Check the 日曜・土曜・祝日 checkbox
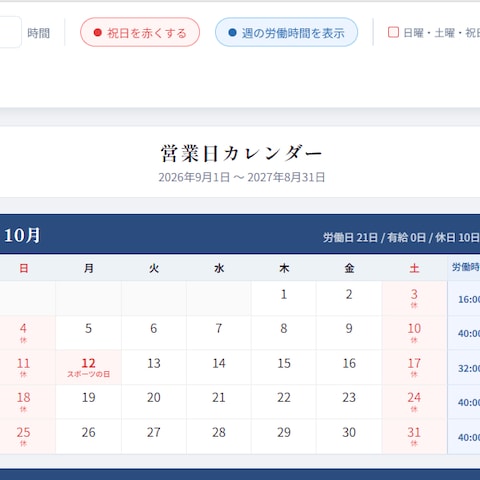480x480 pixels. pos(393,32)
